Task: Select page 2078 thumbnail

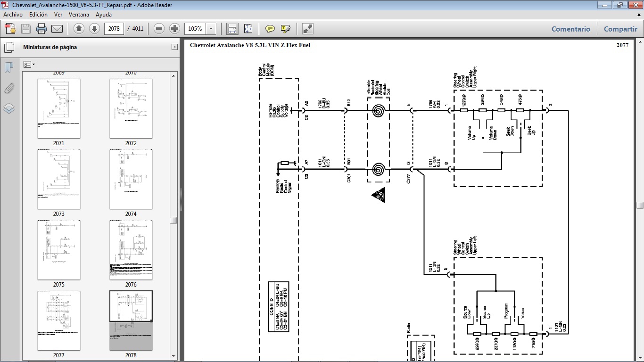Action: click(131, 321)
